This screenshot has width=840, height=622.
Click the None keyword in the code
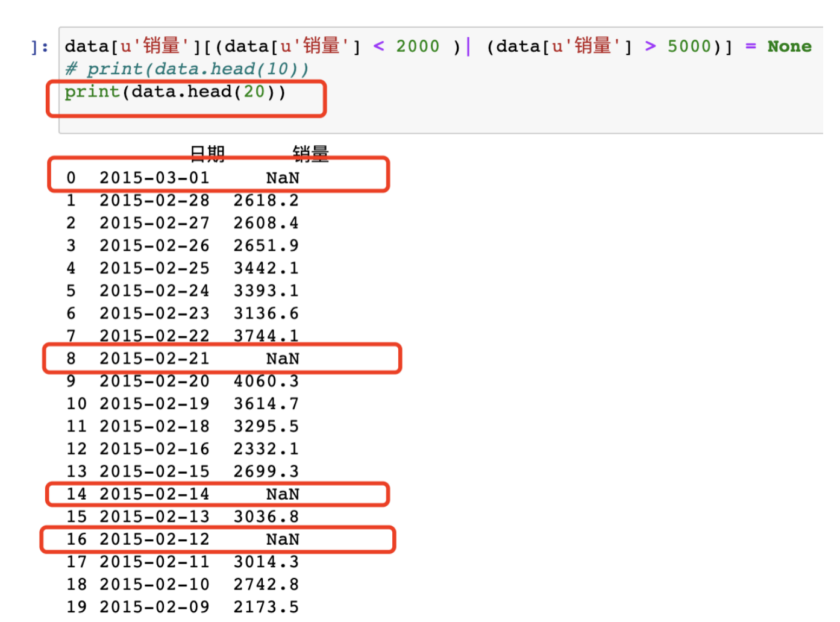[789, 46]
